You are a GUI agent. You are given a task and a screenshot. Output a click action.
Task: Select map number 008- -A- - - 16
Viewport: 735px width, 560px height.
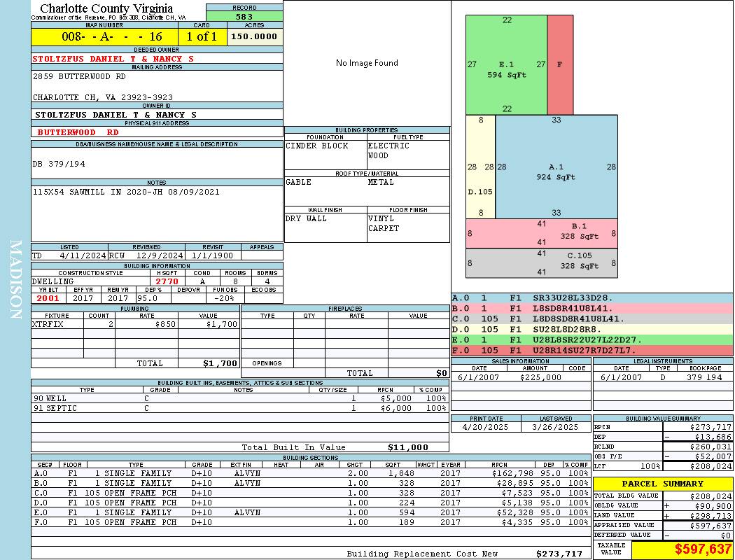(x=111, y=36)
